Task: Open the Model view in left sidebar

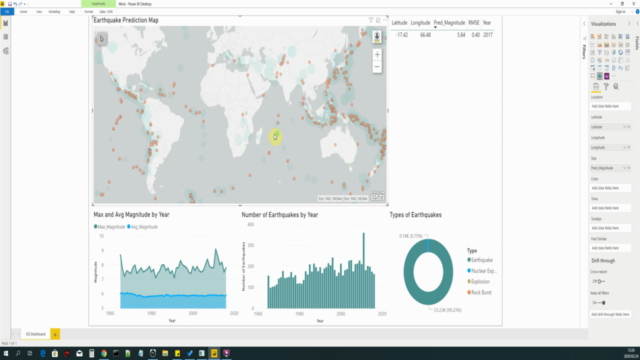Action: pos(6,51)
